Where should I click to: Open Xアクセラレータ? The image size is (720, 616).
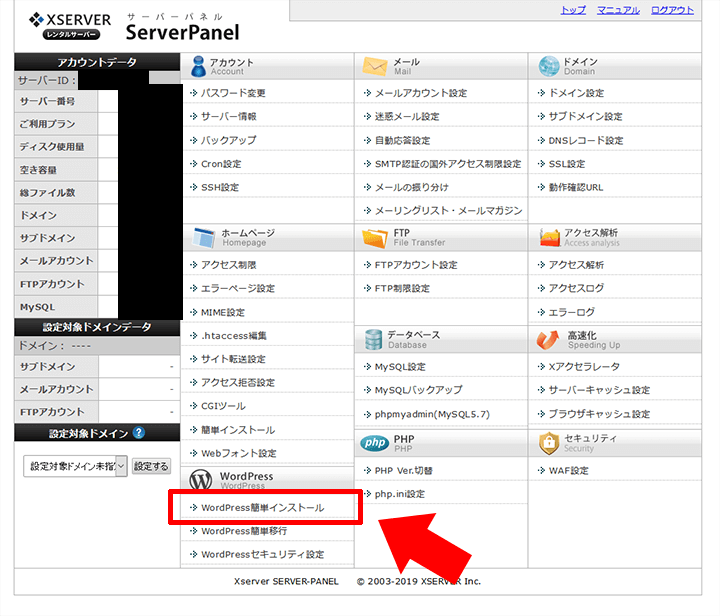(x=584, y=367)
